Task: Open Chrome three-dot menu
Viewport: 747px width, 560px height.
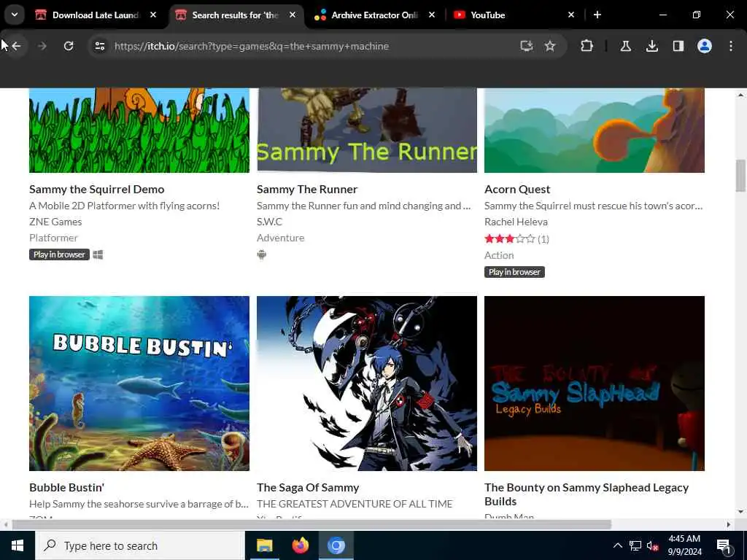Action: point(731,46)
